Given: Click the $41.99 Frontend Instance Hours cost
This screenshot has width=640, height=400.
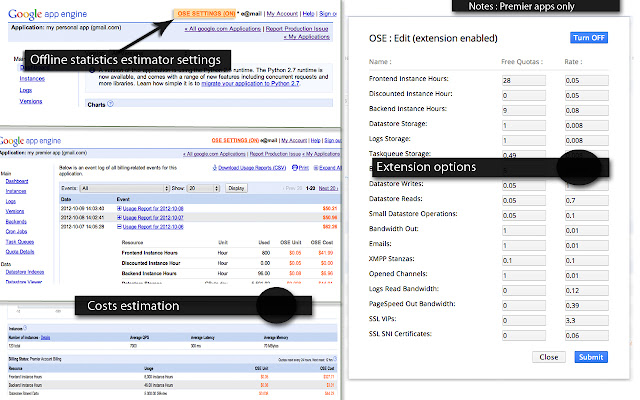Looking at the screenshot, I should click(326, 253).
